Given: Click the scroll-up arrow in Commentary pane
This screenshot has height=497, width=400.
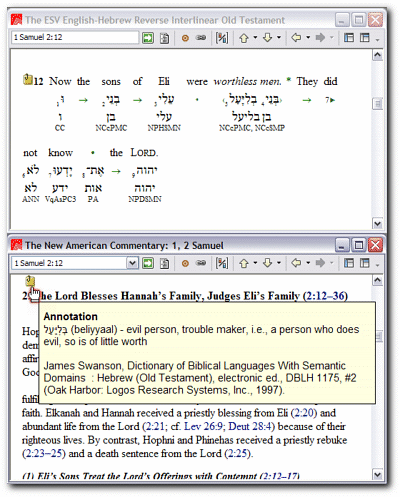Looking at the screenshot, I should pyautogui.click(x=377, y=280).
